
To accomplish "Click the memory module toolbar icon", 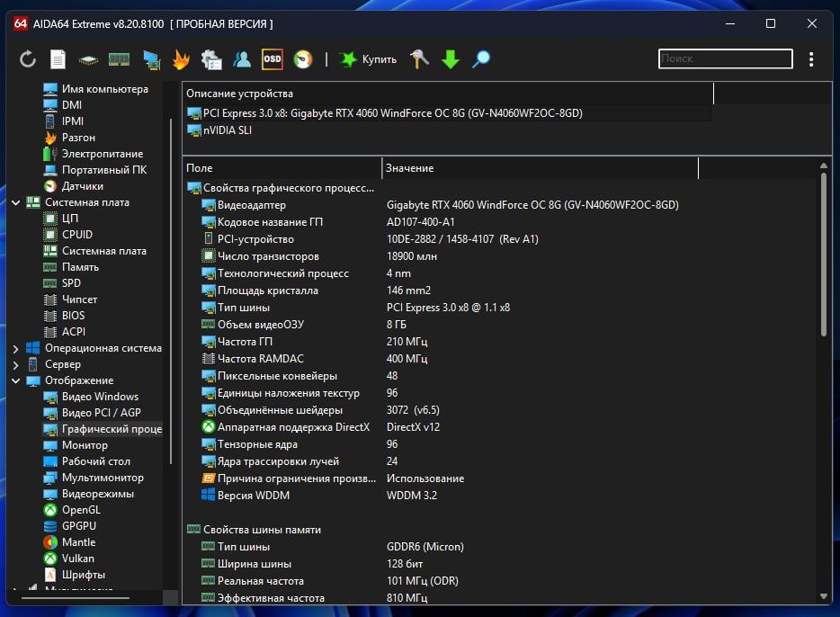I will click(x=119, y=59).
